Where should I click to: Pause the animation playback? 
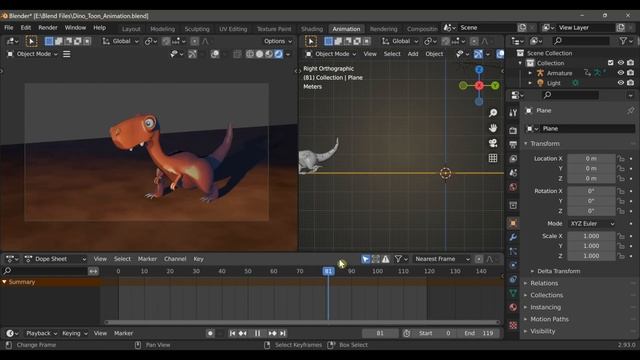[258, 333]
